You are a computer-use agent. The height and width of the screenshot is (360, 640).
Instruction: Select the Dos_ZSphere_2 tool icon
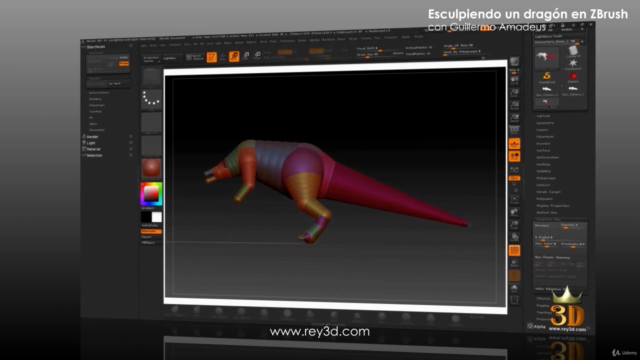(x=547, y=91)
